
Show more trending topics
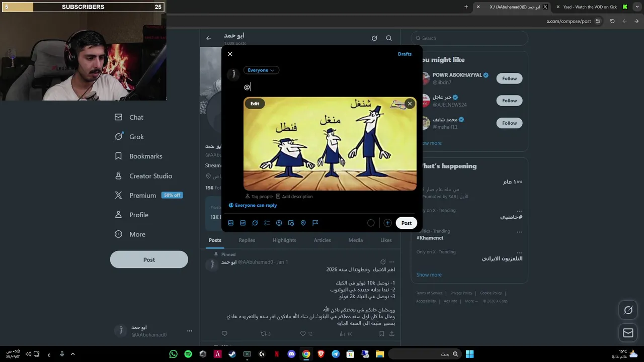click(x=429, y=275)
